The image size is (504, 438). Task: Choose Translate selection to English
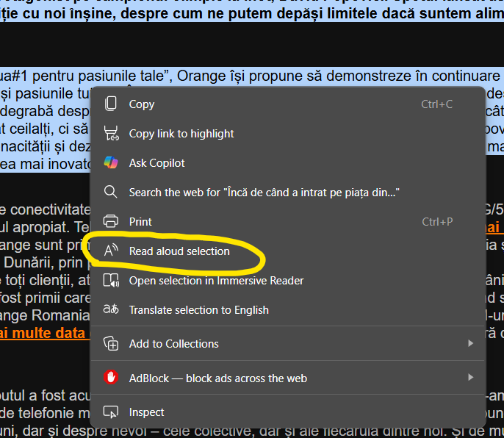pos(288,309)
